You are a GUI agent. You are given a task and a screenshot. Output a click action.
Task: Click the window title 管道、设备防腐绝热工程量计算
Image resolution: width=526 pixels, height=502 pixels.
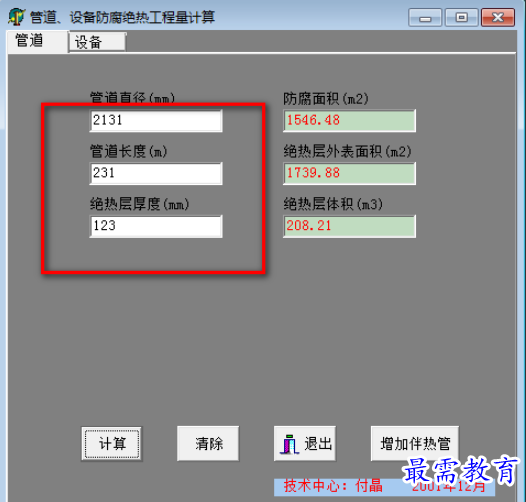pos(122,17)
